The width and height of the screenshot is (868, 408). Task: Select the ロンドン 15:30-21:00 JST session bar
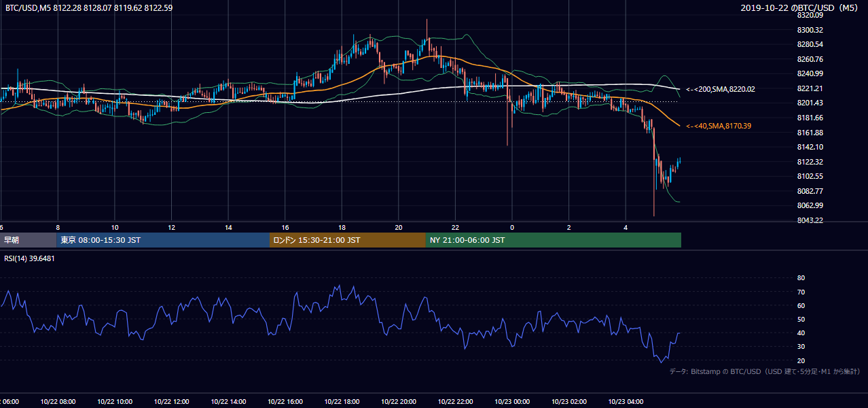[x=348, y=240]
